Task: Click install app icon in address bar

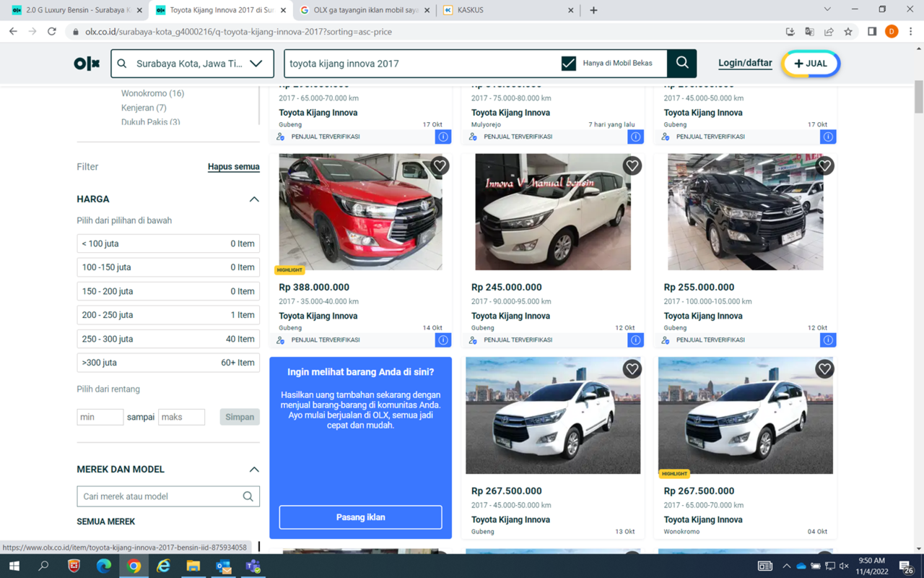Action: (790, 32)
